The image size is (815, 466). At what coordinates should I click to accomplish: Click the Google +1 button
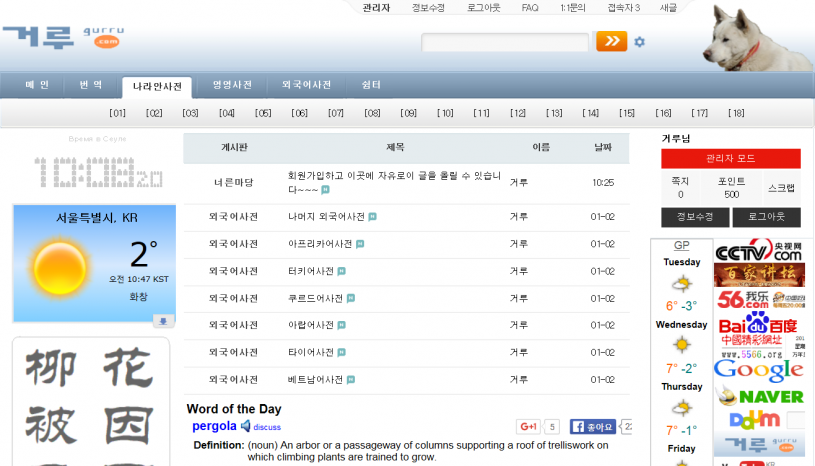[528, 427]
